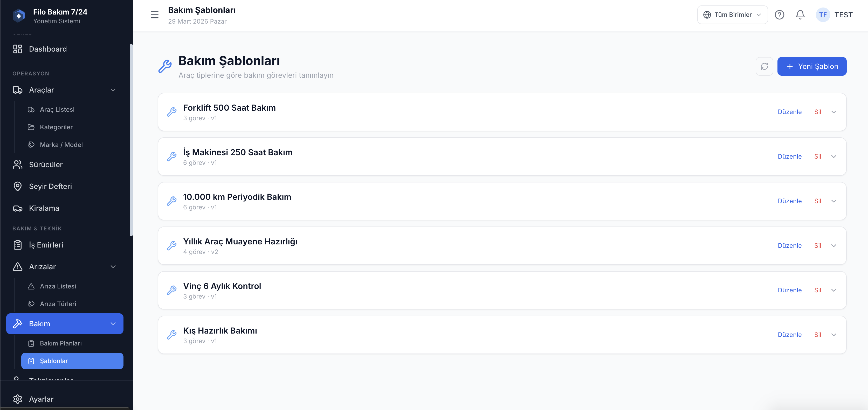Collapse the Arızalar sidebar group
The image size is (868, 410).
point(113,267)
